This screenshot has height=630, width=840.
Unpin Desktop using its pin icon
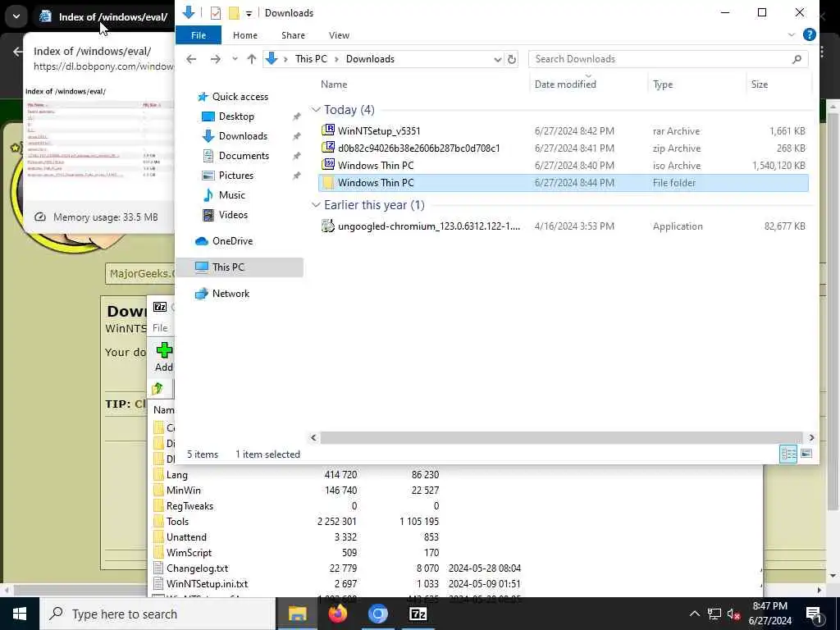tap(296, 116)
